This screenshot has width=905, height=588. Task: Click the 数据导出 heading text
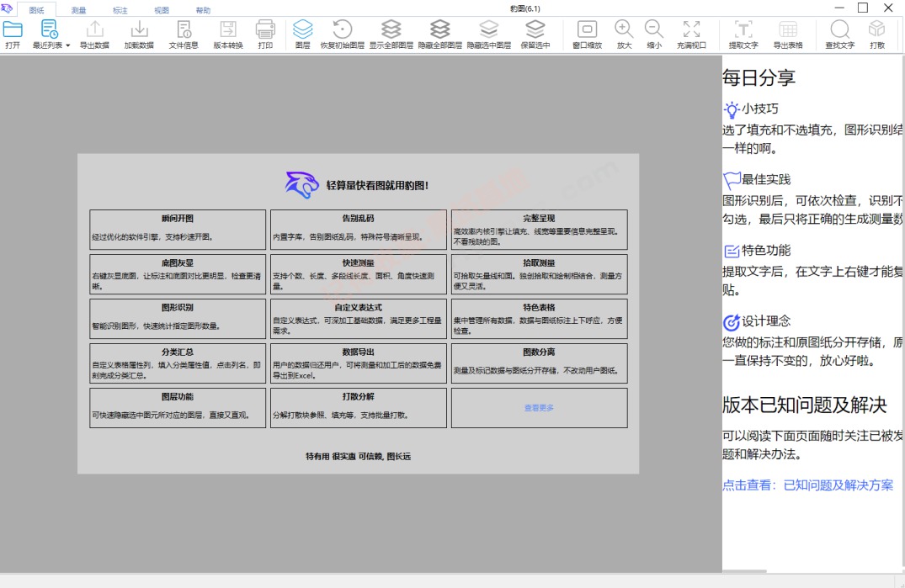pos(359,352)
